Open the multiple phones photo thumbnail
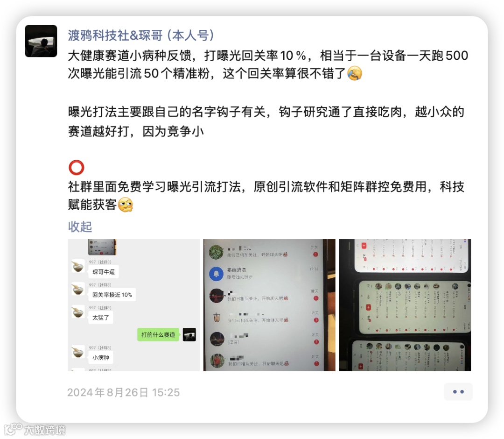The height and width of the screenshot is (439, 504). pos(405,305)
